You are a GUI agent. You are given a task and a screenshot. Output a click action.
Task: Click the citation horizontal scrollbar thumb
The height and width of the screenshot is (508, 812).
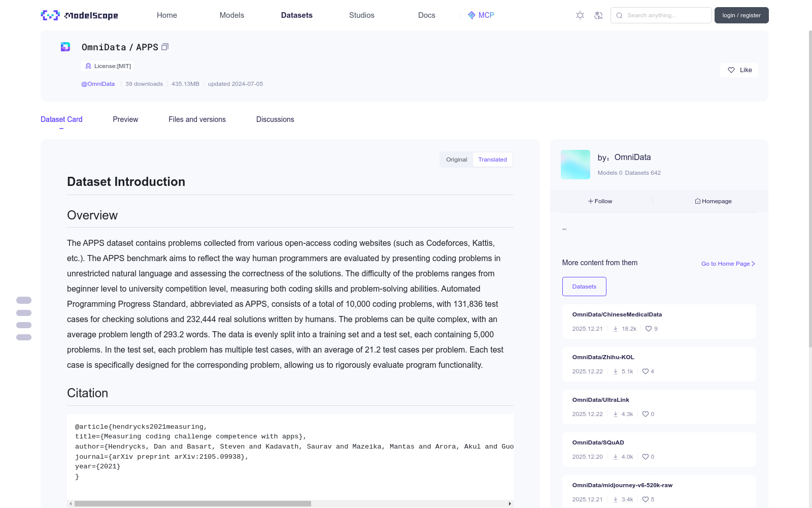(x=193, y=504)
